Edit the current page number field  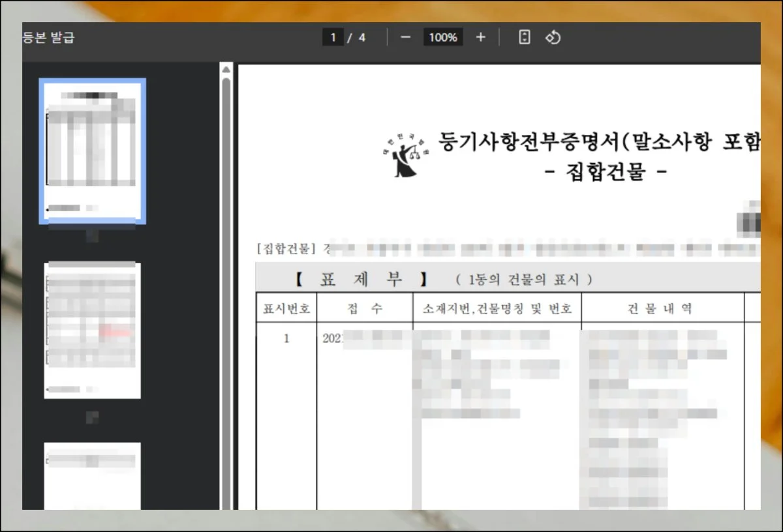[333, 38]
